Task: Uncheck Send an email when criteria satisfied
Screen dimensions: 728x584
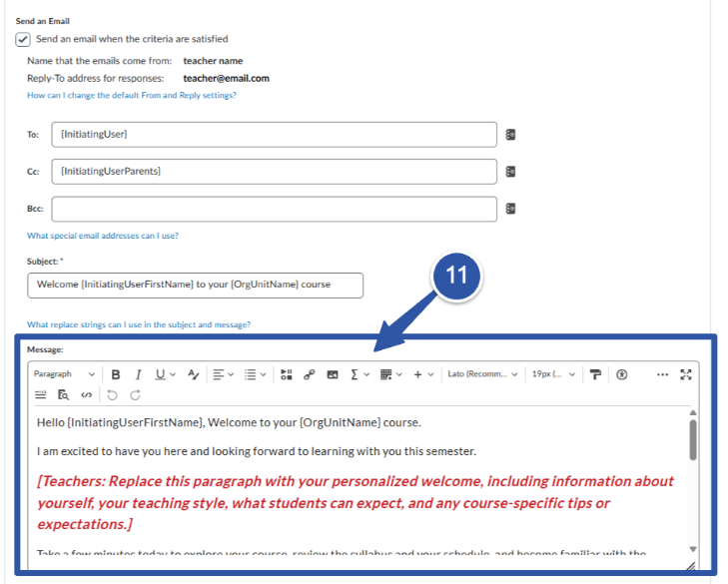Action: click(23, 39)
